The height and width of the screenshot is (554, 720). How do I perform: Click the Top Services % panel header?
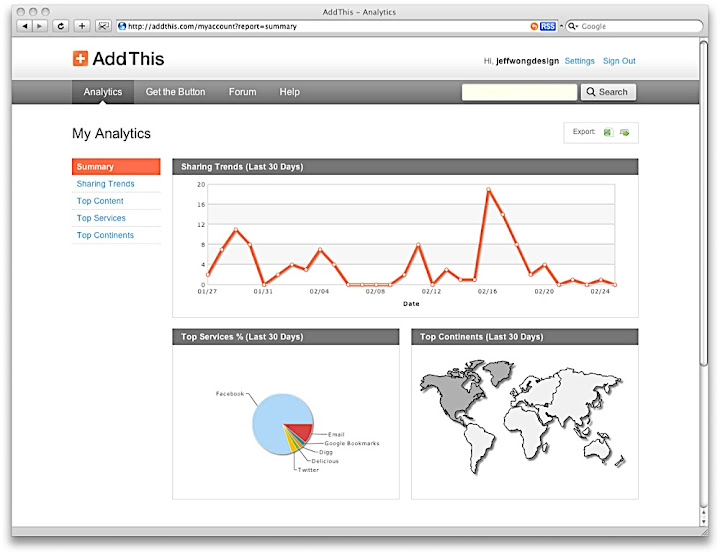tap(286, 337)
